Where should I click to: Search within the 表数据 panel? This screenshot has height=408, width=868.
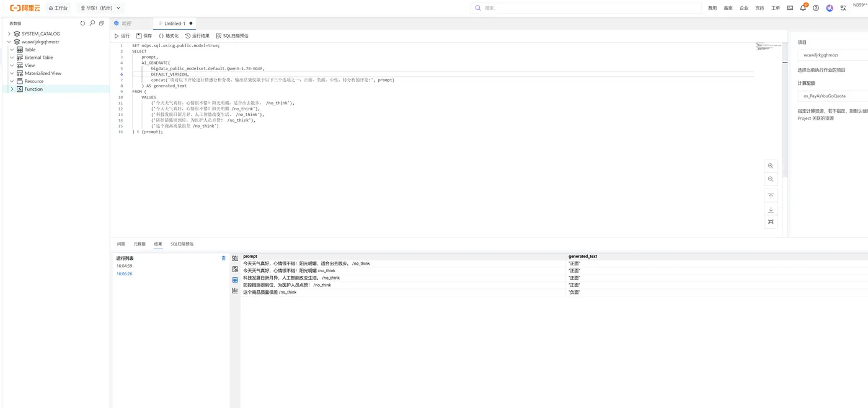(x=92, y=23)
